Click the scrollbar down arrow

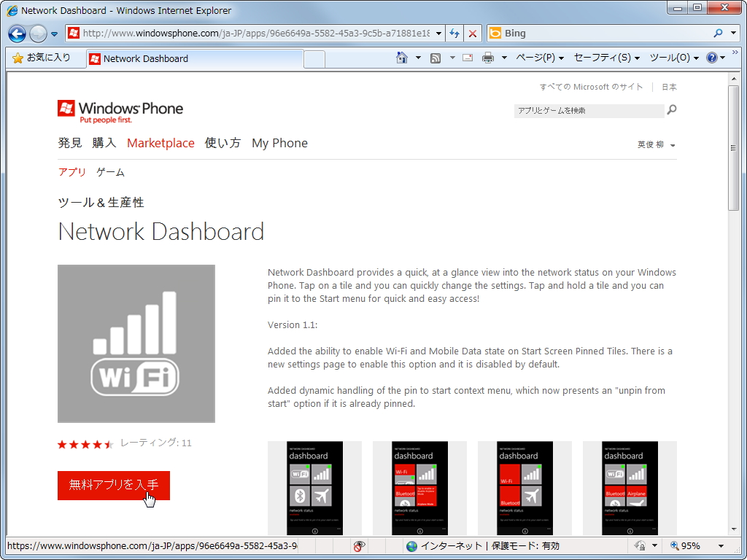734,529
